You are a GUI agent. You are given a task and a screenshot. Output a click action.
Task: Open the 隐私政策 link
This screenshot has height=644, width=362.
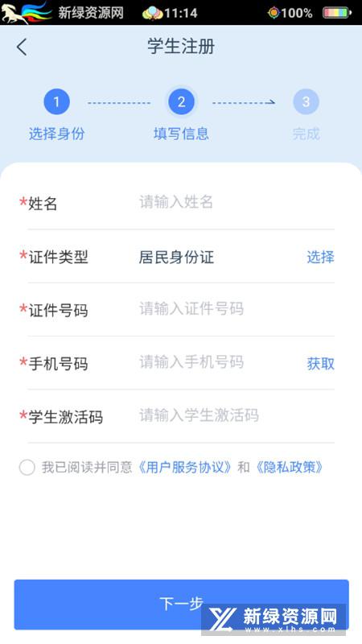pyautogui.click(x=290, y=468)
